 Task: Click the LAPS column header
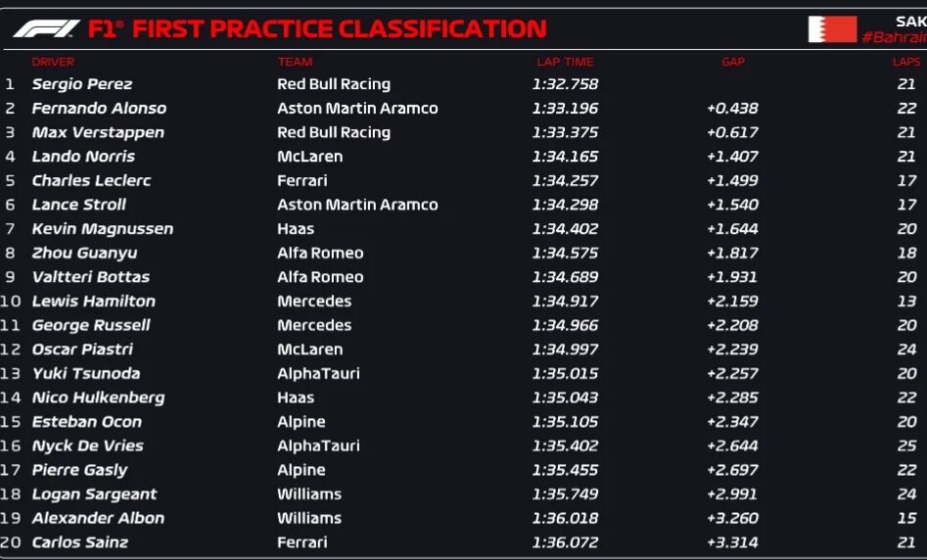click(905, 62)
